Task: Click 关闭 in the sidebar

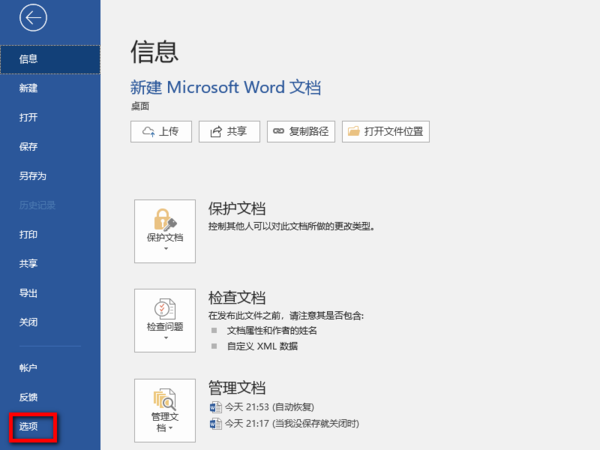Action: pyautogui.click(x=50, y=322)
